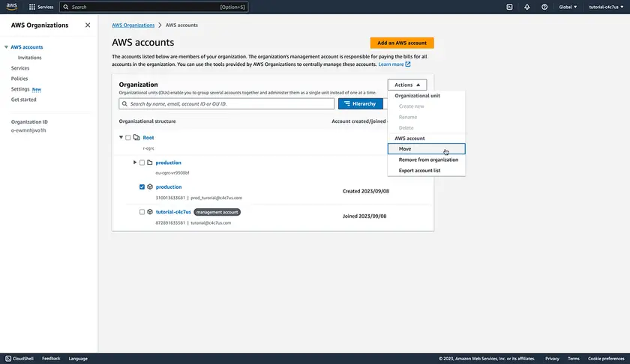Image resolution: width=630 pixels, height=364 pixels.
Task: Click Language in the footer
Action: tap(78, 358)
